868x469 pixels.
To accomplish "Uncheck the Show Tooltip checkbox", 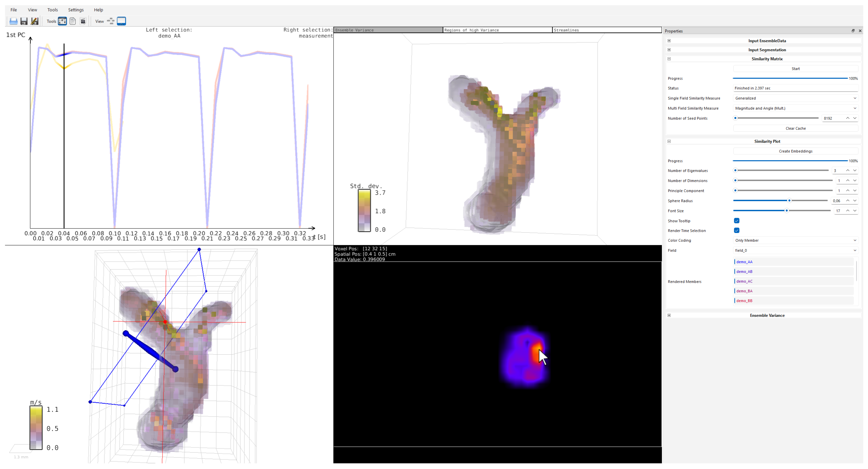I will tap(737, 221).
